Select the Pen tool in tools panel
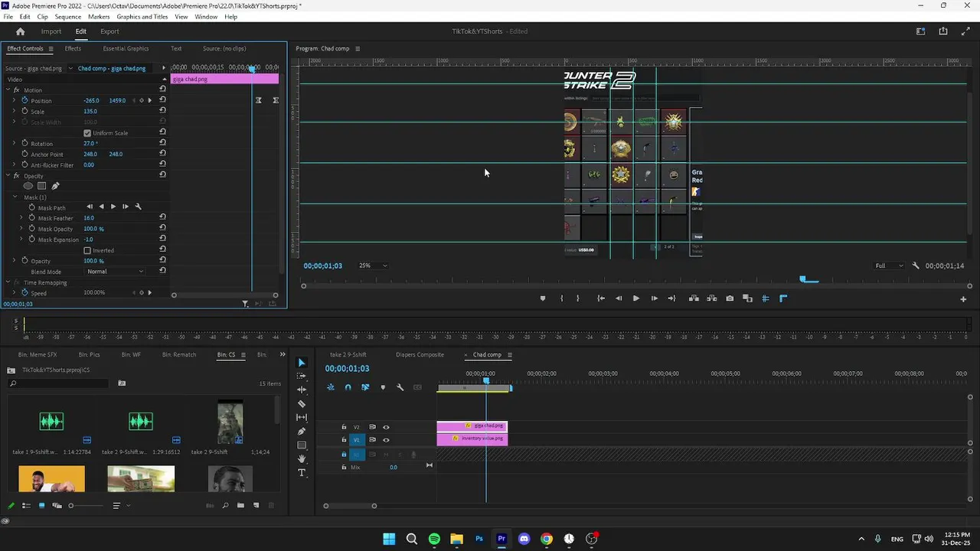Viewport: 980px width, 551px height. tap(302, 431)
